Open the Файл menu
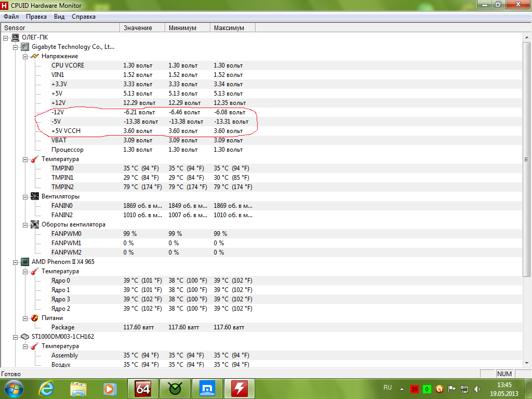This screenshot has width=532, height=399. coord(11,17)
